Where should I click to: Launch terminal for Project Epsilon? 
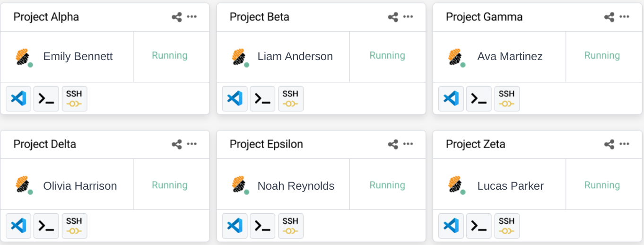[262, 226]
